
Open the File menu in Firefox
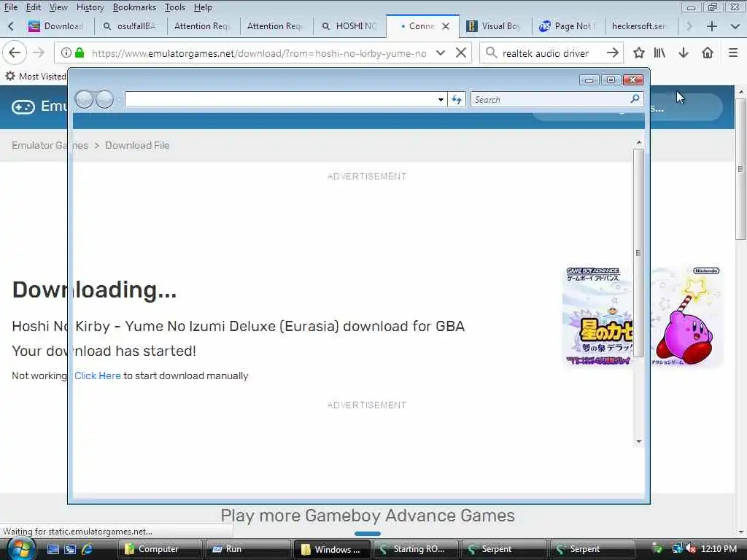10,7
